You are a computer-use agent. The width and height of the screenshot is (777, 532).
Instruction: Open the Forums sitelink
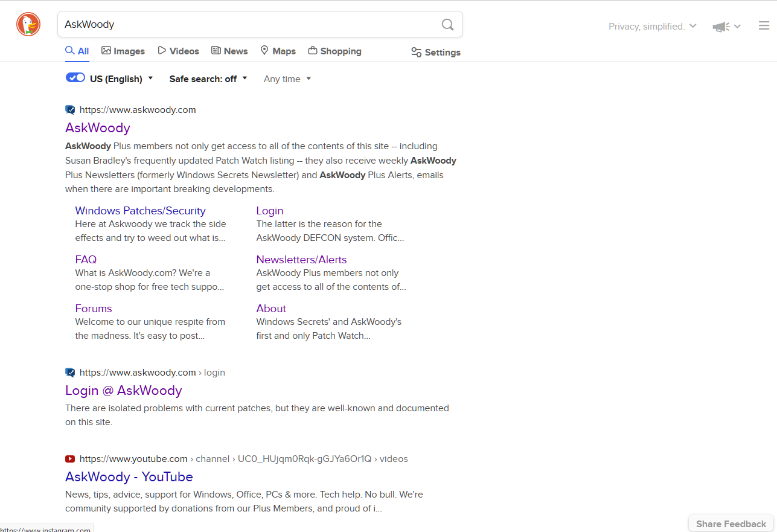click(94, 309)
